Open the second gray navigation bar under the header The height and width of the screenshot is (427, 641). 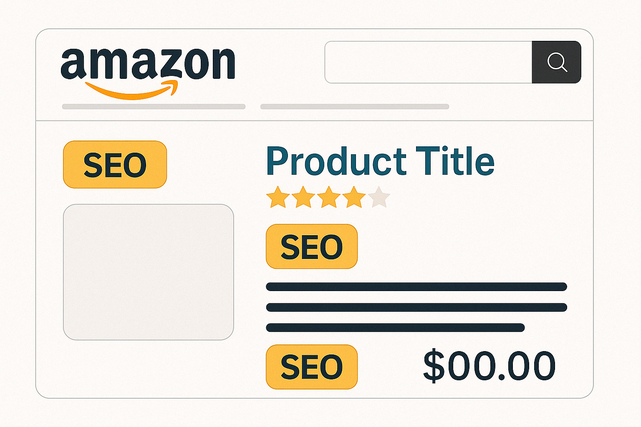[x=354, y=106]
